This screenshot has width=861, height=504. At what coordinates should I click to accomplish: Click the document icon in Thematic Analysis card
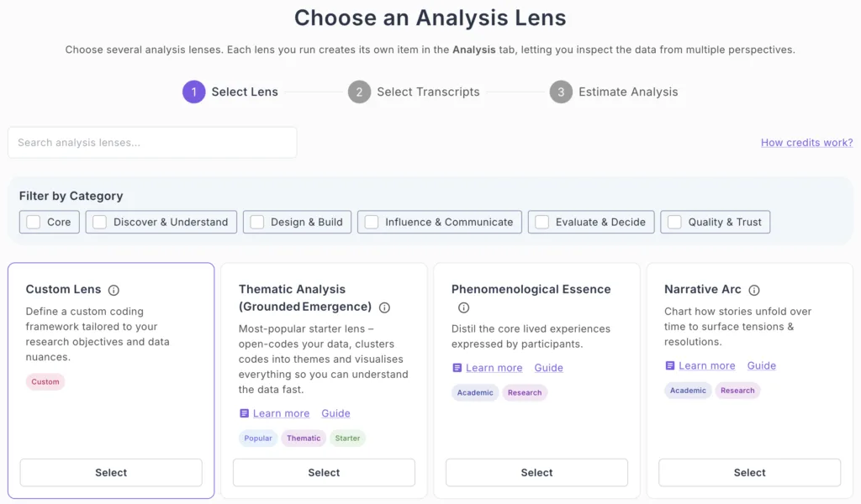pos(244,413)
